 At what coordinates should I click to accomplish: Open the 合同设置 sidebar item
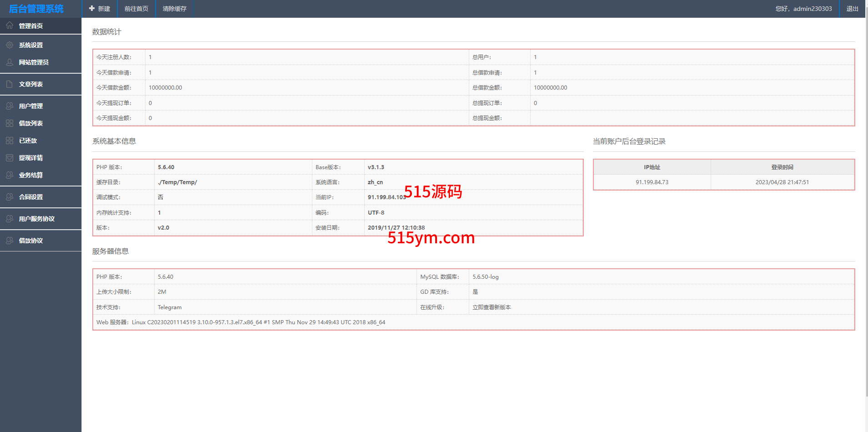click(x=31, y=197)
